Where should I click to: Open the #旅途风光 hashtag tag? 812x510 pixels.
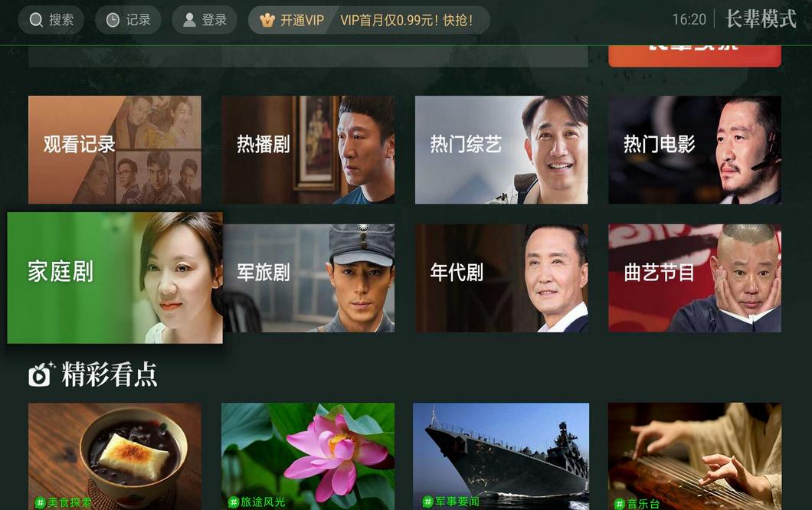[257, 502]
